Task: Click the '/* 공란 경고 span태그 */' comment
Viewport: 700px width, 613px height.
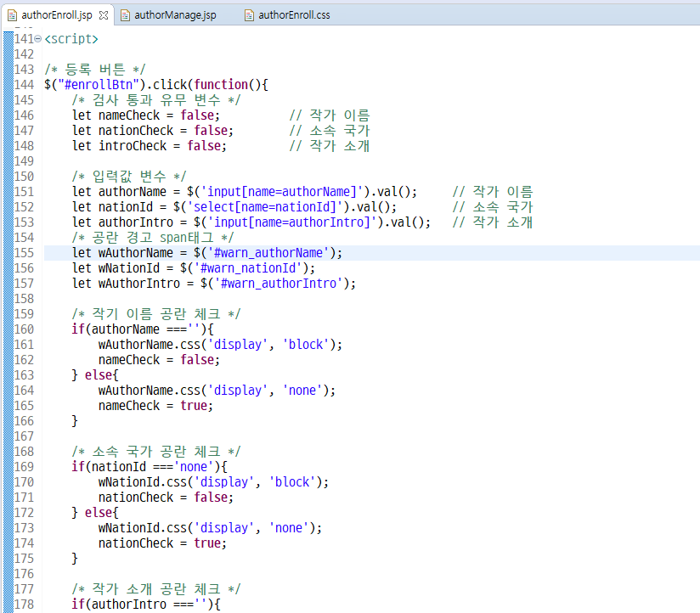Action: (153, 238)
